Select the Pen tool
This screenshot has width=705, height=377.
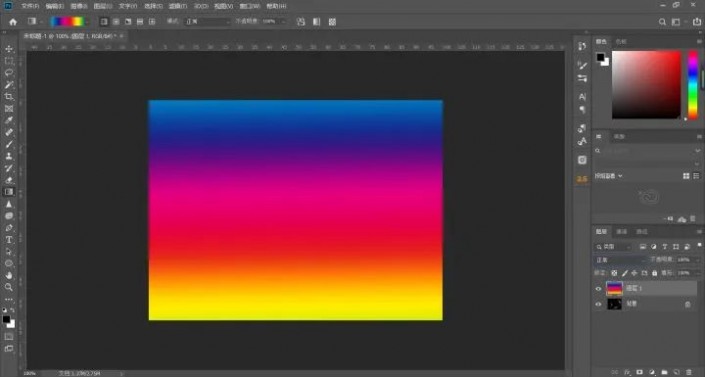coord(9,228)
